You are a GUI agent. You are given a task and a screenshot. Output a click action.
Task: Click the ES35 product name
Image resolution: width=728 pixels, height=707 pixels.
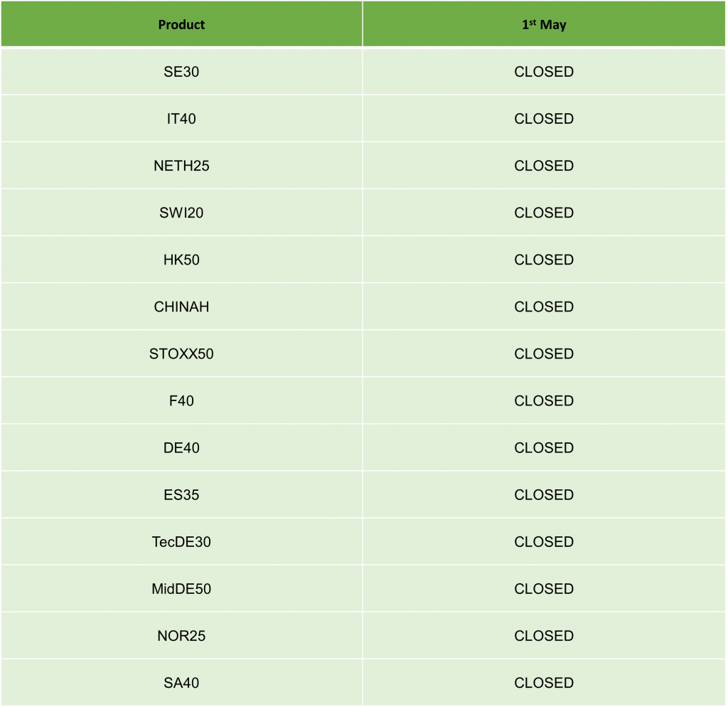pos(181,494)
